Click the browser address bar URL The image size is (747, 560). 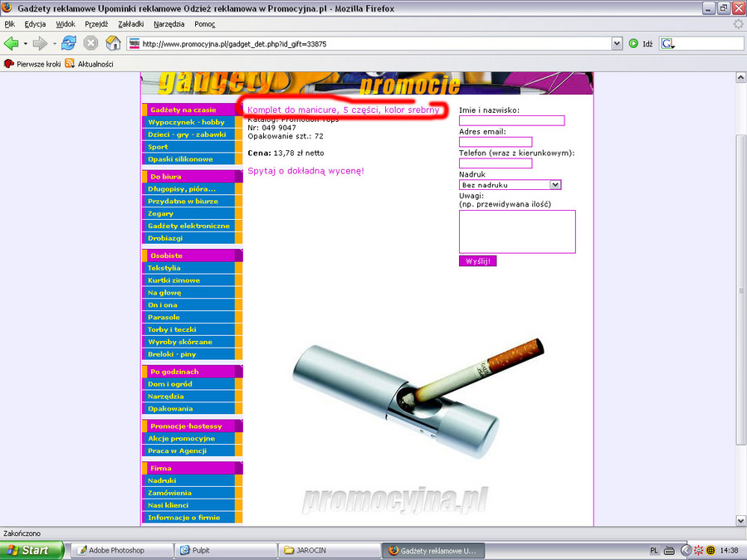(375, 44)
